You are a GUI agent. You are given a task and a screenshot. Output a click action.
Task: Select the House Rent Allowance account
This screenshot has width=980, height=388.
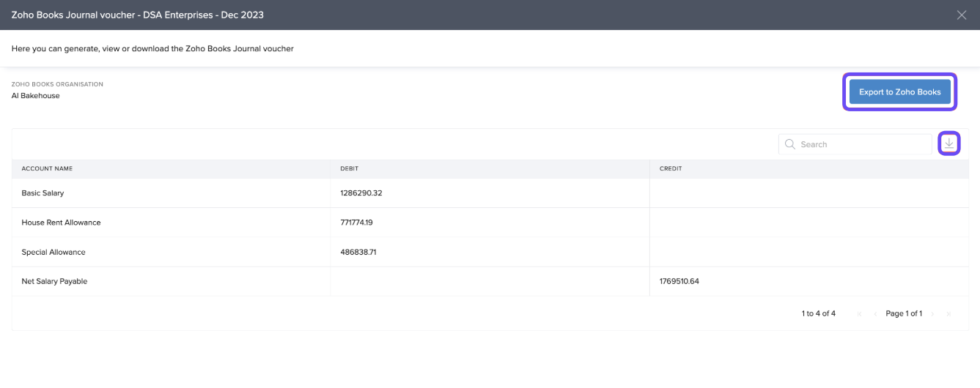(x=61, y=223)
